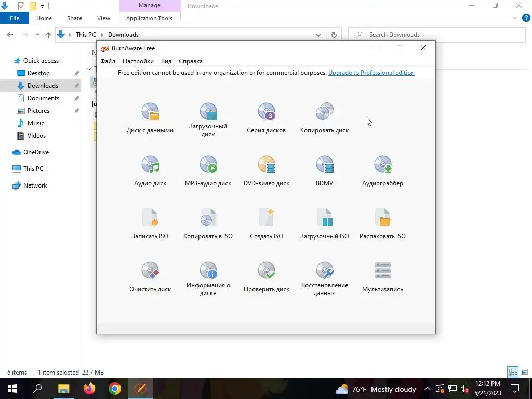Viewport: 532px width, 399px height.
Task: Select the BDMV tool
Action: coord(324,171)
